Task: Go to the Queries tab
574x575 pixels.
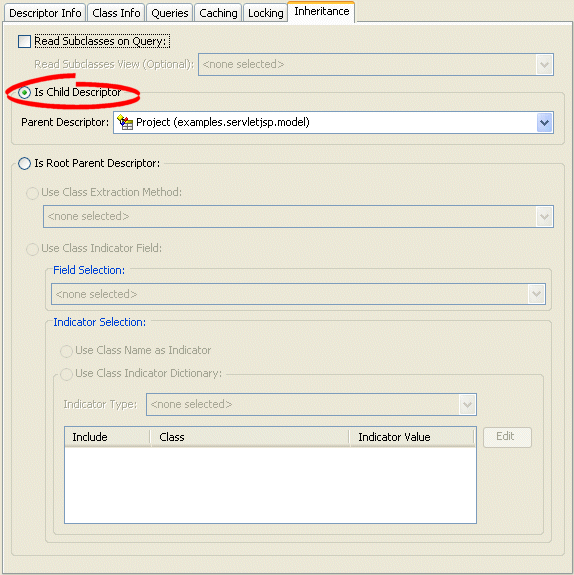Action: tap(169, 13)
